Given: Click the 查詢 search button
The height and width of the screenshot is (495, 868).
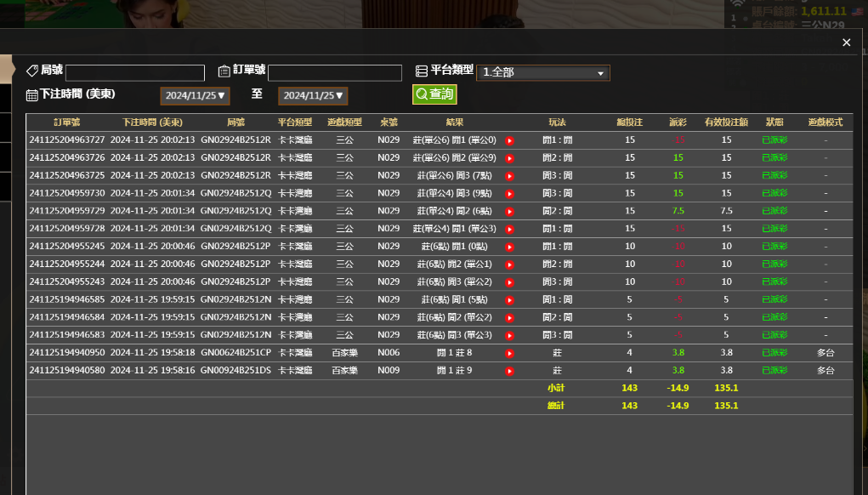Looking at the screenshot, I should pos(434,94).
